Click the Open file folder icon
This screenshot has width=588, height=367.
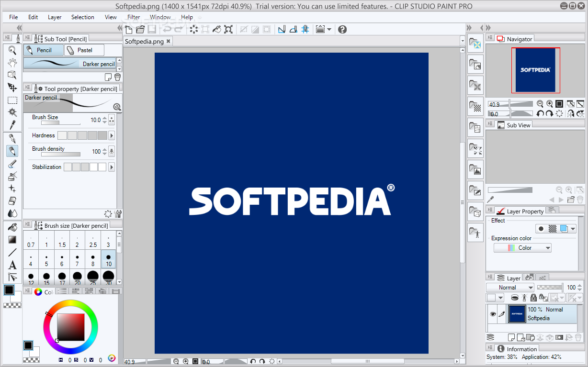pos(140,29)
